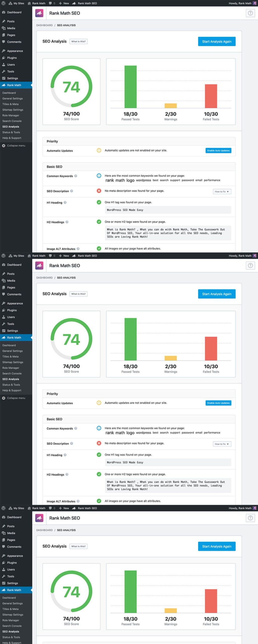258x644 pixels.
Task: Click Collapse menu in the topmost sidebar
Action: pos(14,146)
